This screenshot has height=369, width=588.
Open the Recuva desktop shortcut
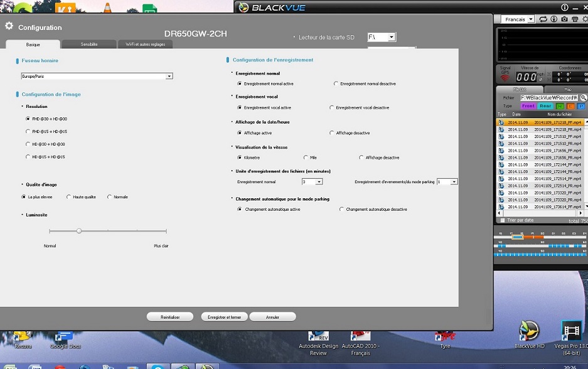click(x=23, y=340)
